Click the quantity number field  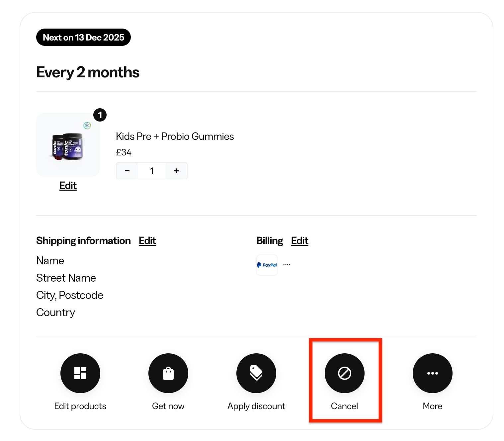click(152, 171)
